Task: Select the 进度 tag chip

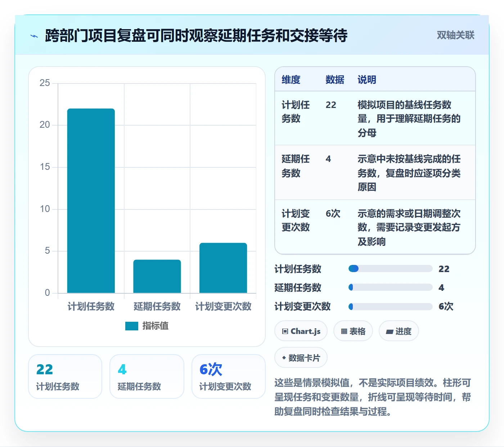Action: tap(399, 331)
